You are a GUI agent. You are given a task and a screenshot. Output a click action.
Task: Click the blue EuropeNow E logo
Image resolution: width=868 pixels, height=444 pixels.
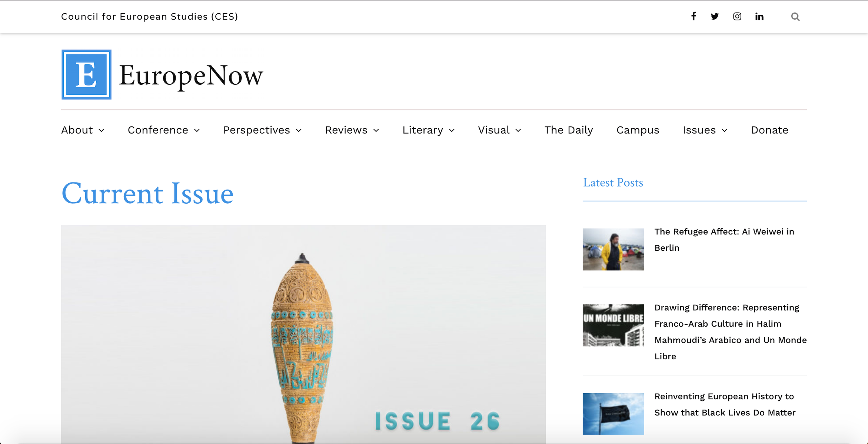pyautogui.click(x=86, y=74)
